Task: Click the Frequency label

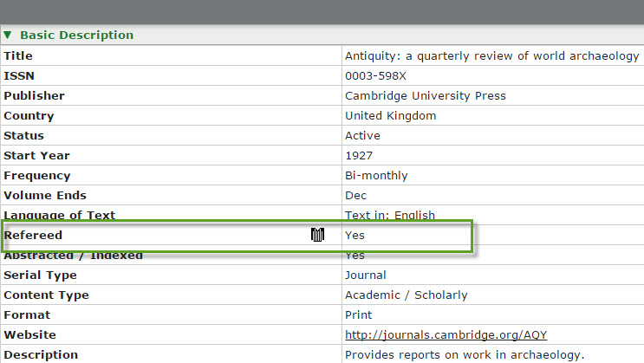Action: coord(37,176)
